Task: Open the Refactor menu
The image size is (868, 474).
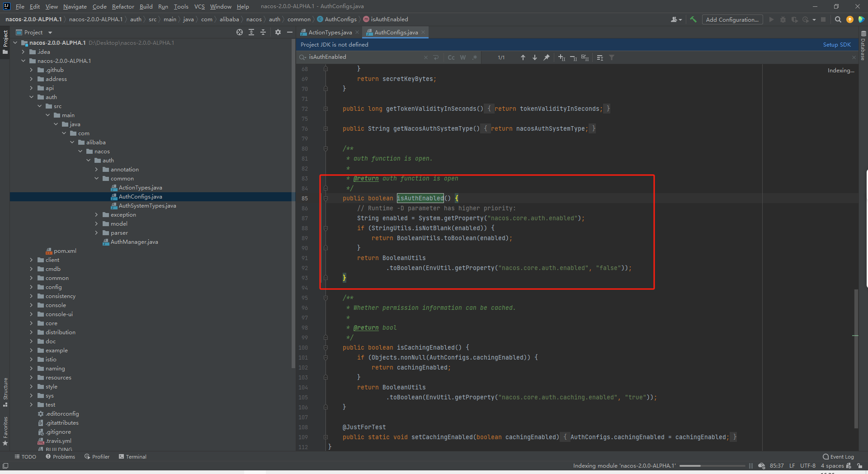Action: pos(123,6)
